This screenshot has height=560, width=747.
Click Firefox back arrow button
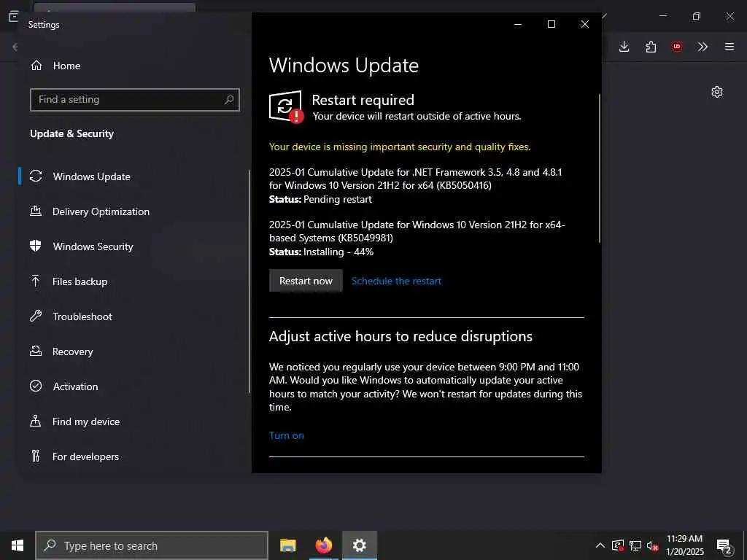pos(15,47)
